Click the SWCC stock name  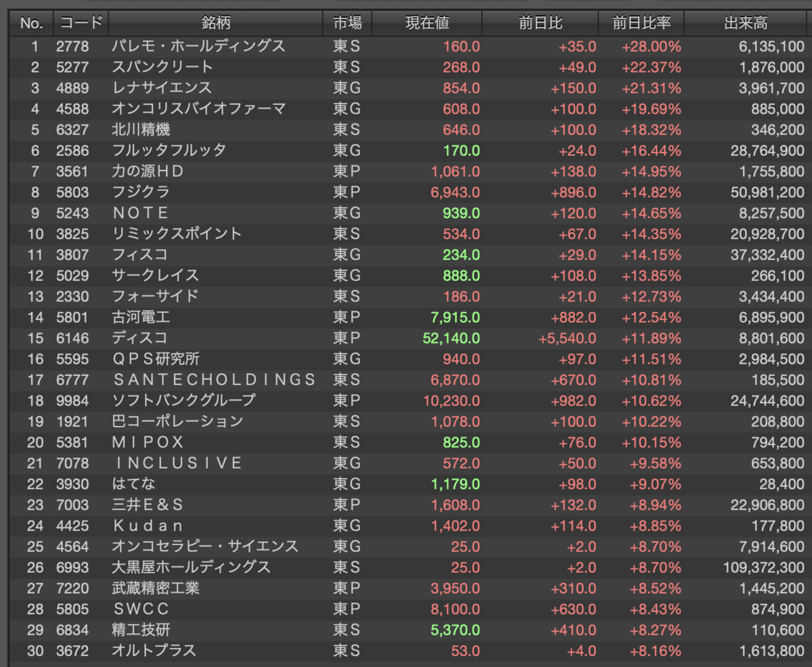click(140, 609)
